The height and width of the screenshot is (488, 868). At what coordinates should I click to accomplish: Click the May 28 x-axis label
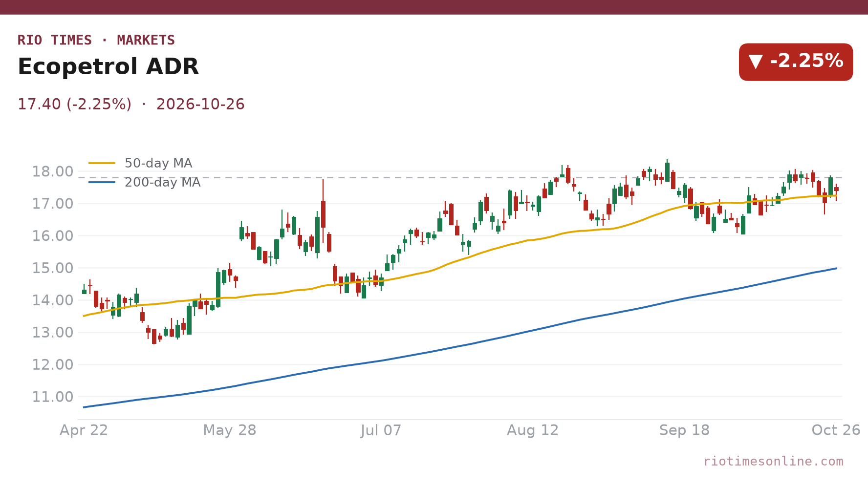click(x=230, y=430)
